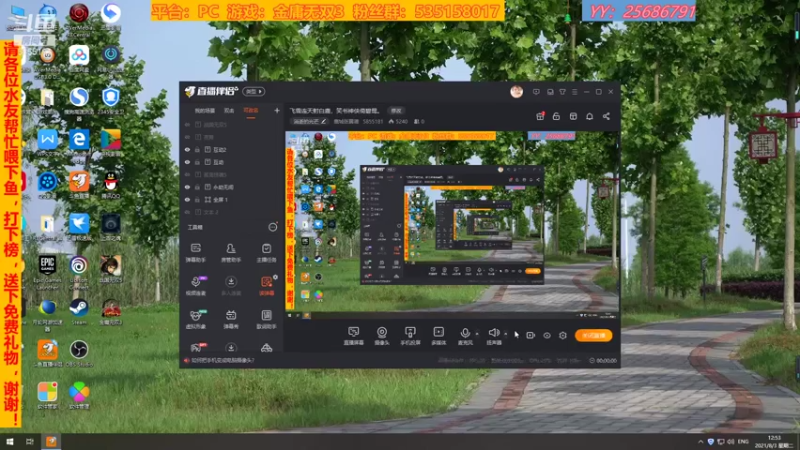Add a 直播屏幕 screen capture source
The width and height of the screenshot is (800, 450).
pos(353,336)
